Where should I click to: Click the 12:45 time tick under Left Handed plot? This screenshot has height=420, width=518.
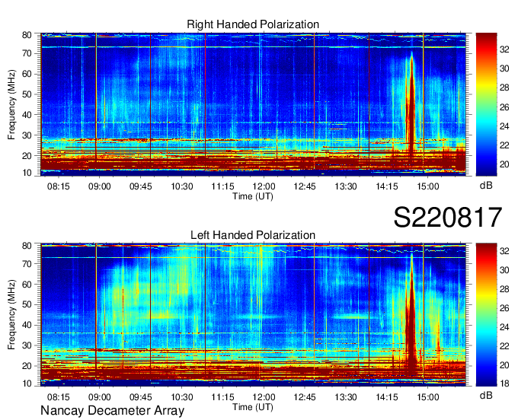point(305,396)
